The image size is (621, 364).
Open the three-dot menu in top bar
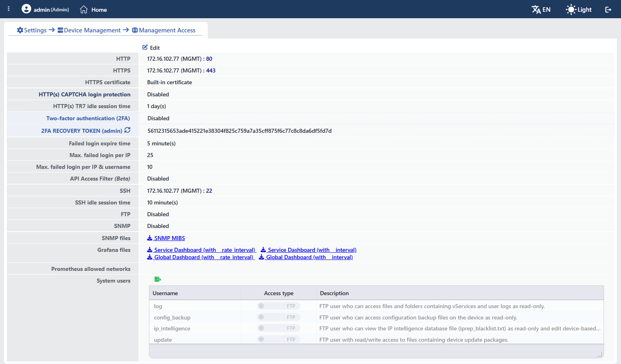(9, 9)
